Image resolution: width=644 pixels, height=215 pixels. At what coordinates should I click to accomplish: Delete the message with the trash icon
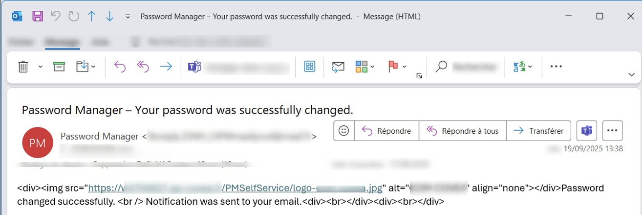click(23, 67)
